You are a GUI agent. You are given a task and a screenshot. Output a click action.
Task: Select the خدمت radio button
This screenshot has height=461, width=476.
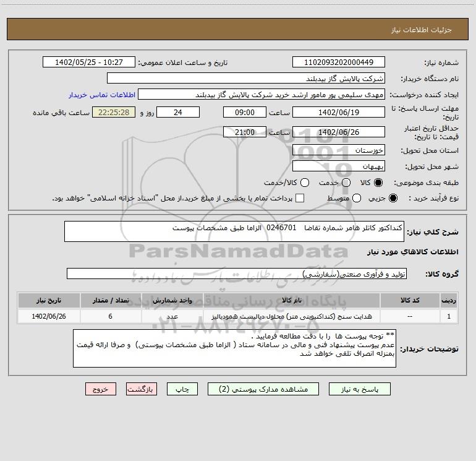coord(346,183)
